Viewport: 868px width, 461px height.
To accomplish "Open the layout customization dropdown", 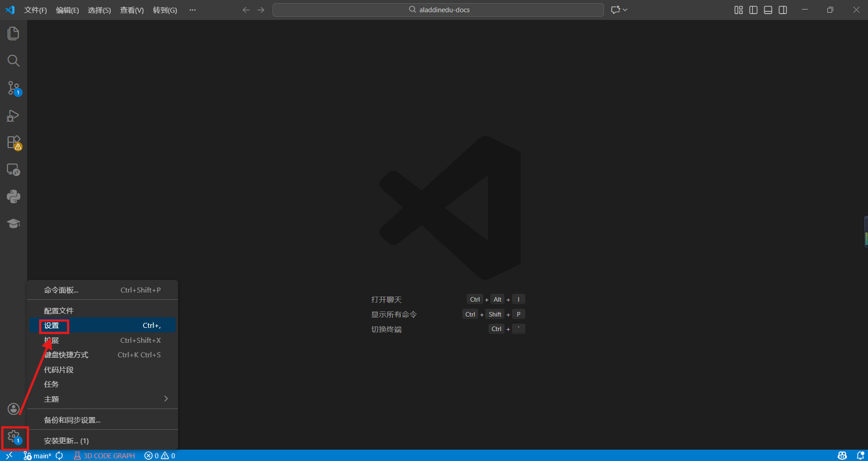I will [738, 10].
